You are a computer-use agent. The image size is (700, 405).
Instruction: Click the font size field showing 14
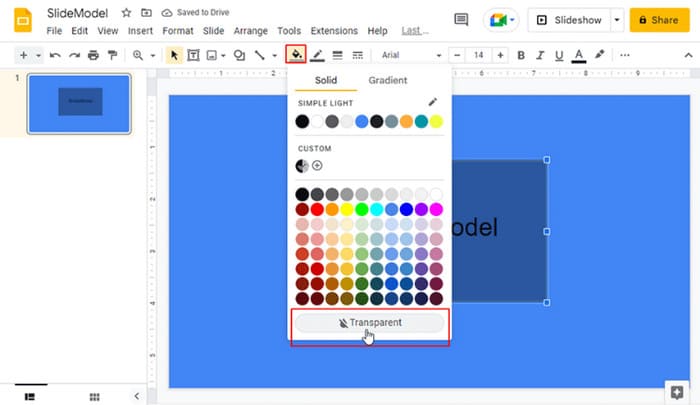479,55
